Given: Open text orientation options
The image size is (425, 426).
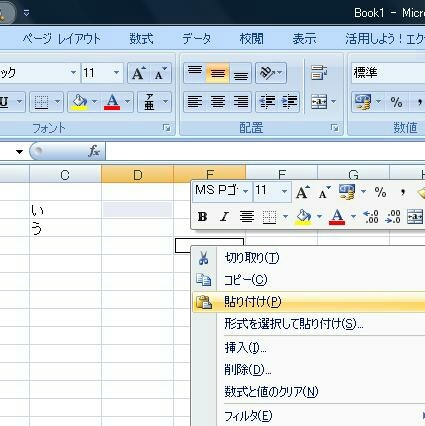Looking at the screenshot, I should [x=271, y=73].
